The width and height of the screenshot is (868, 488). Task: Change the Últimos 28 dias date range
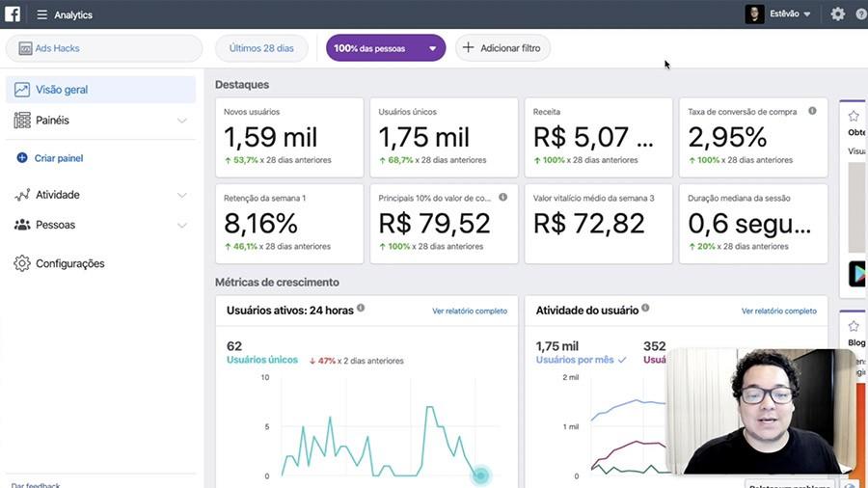point(261,48)
